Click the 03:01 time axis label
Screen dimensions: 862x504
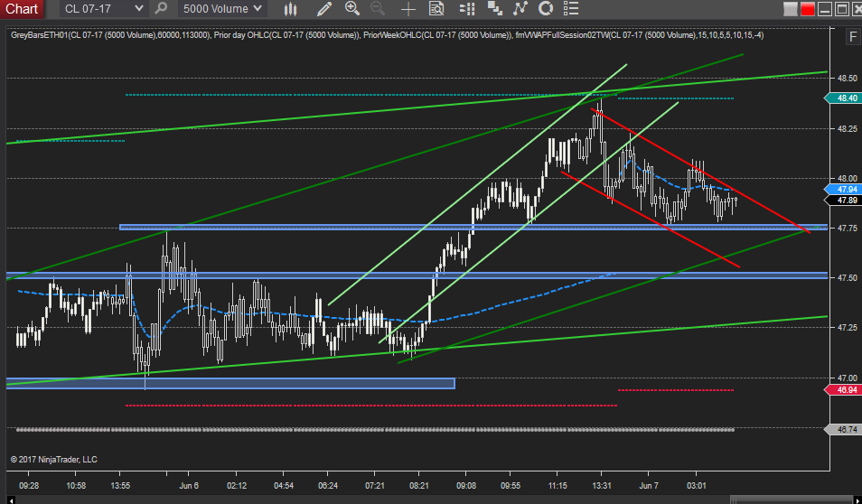pyautogui.click(x=696, y=486)
